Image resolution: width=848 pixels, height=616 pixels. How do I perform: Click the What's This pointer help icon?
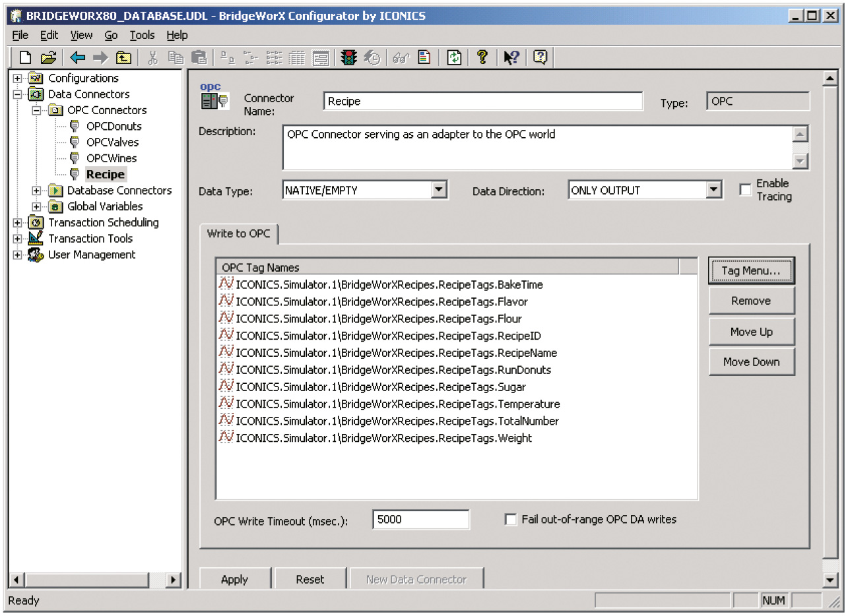pos(511,57)
